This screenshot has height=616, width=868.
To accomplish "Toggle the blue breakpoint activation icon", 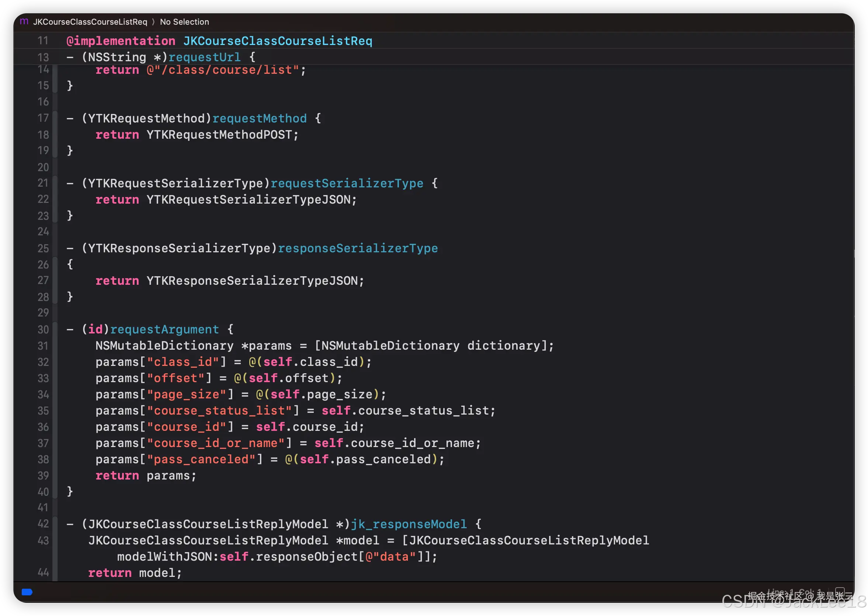I will point(27,592).
